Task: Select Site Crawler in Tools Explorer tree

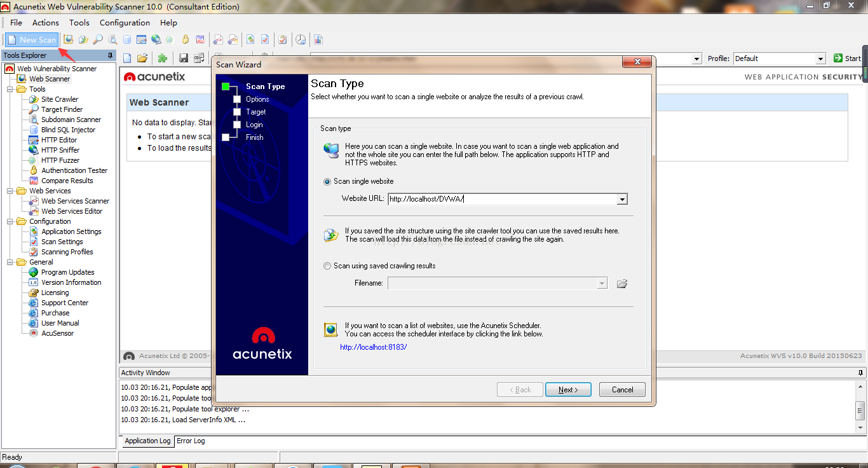Action: click(x=60, y=100)
